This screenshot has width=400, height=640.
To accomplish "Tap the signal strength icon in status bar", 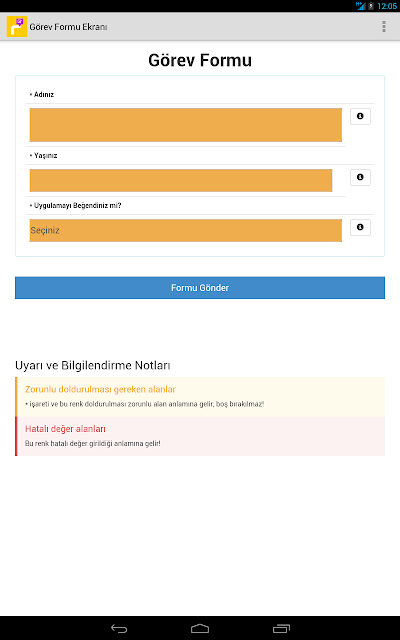I will (360, 6).
